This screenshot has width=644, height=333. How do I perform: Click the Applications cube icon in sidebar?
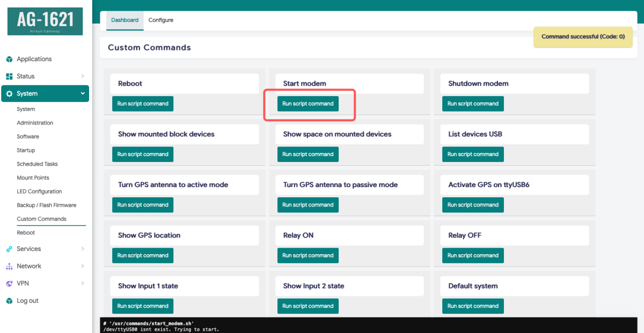point(9,59)
